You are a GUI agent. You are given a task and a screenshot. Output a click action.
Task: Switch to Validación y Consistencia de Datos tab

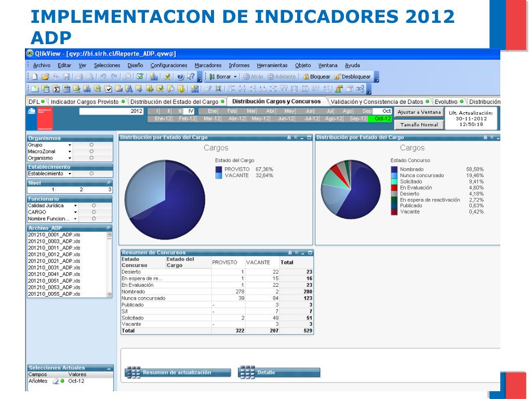pyautogui.click(x=380, y=102)
